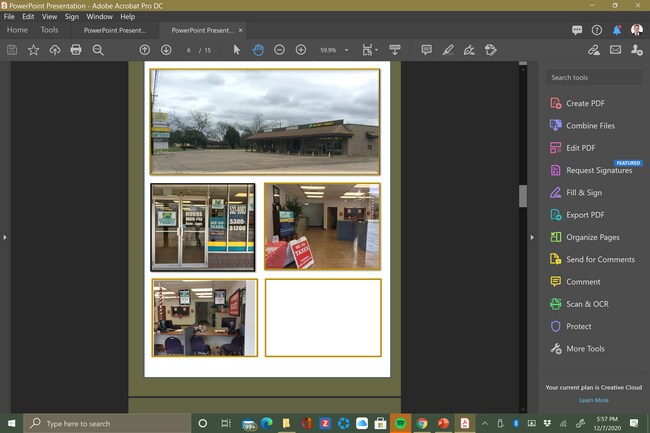Click the Search tools field
Screen dimensions: 650x433
pos(592,77)
